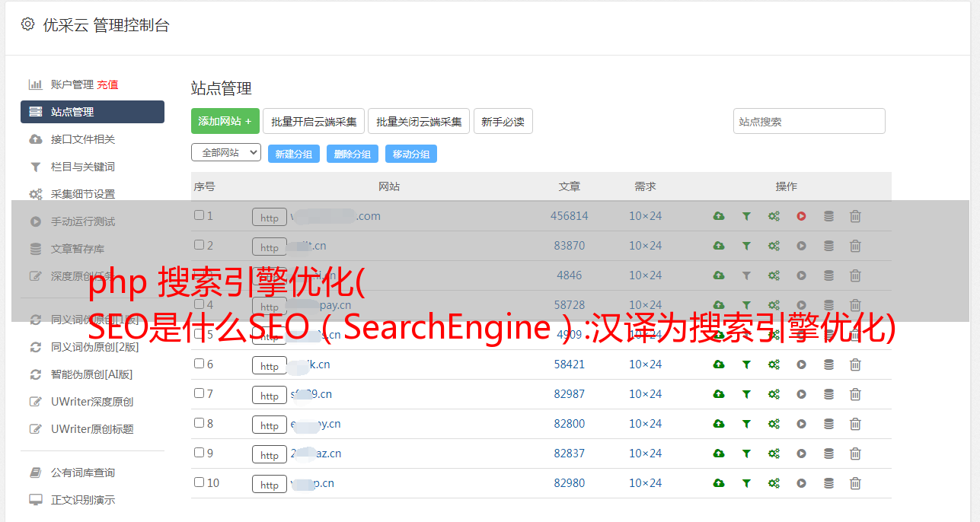The image size is (980, 522).
Task: Click trash icon in row 9
Action: [x=855, y=454]
